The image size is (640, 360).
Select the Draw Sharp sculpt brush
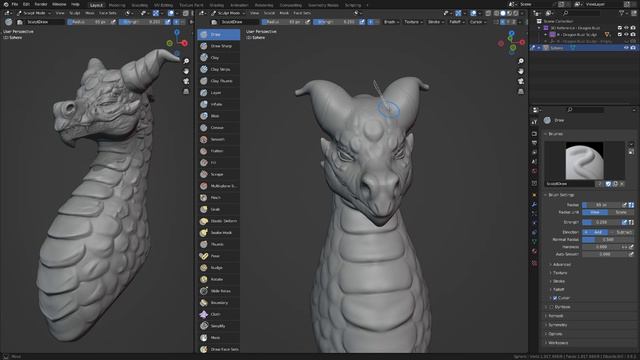tap(218, 46)
